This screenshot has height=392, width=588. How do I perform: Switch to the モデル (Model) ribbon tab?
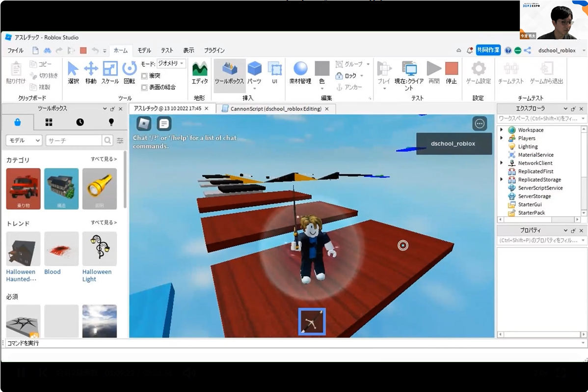point(144,50)
